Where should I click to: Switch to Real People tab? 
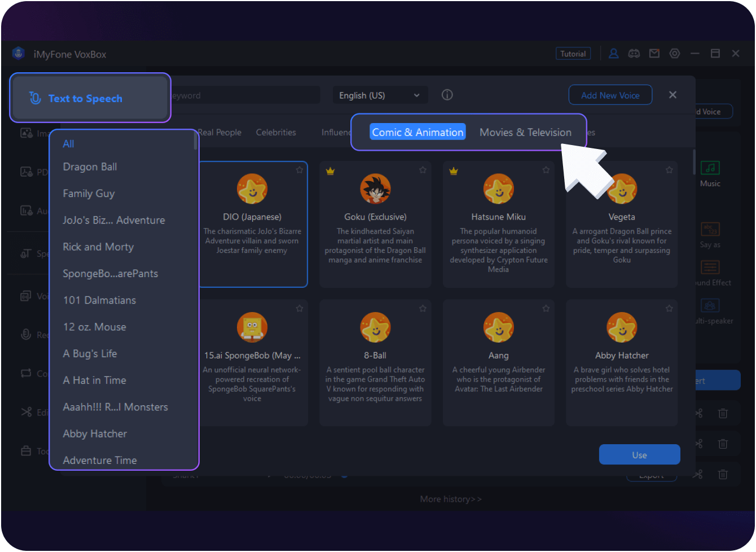[x=220, y=132]
